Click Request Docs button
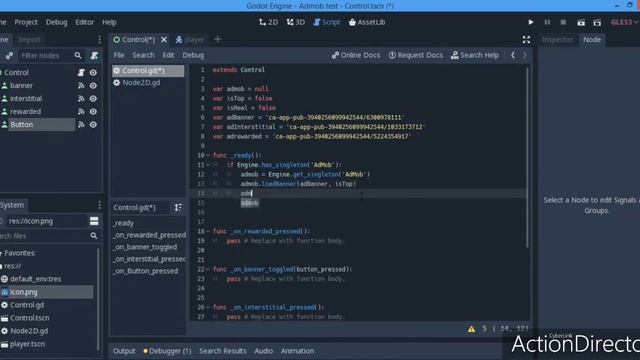640x360 pixels. point(416,55)
